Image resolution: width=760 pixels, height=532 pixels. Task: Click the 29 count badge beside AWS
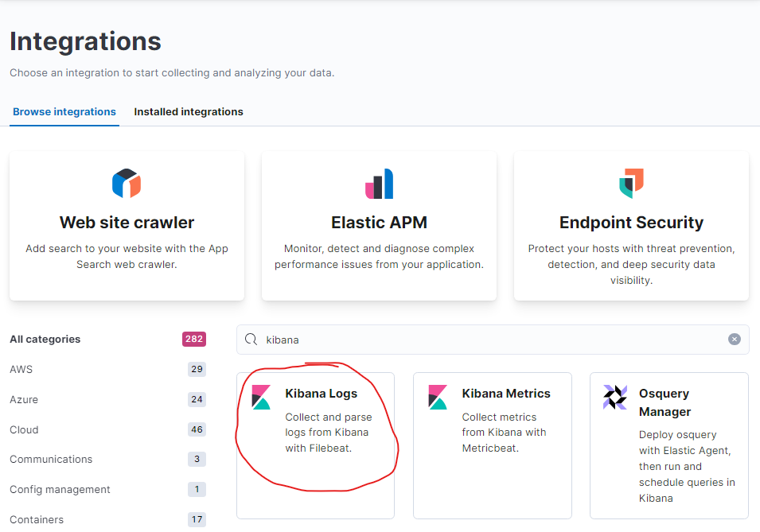pos(197,369)
